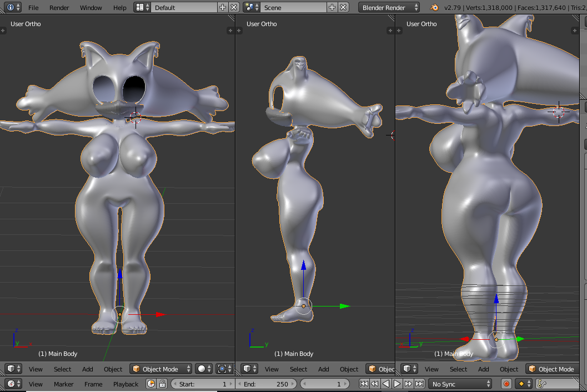Viewport: 587px width, 392px height.
Task: Open the No Sync playback dropdown
Action: [460, 384]
